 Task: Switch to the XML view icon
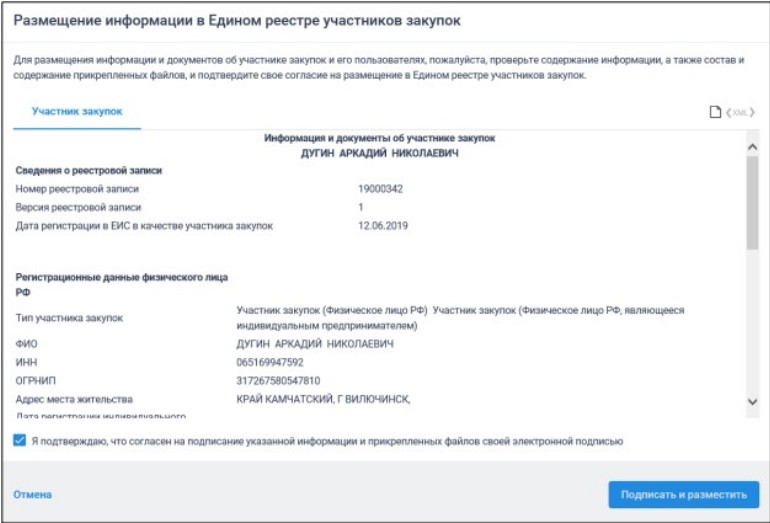click(738, 112)
